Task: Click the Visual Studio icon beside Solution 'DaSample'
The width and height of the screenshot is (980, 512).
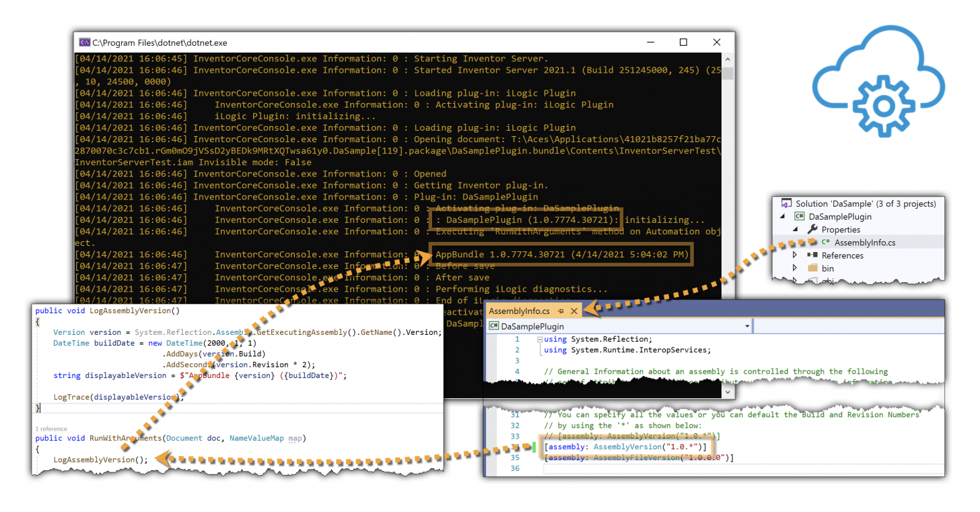Action: [x=785, y=203]
